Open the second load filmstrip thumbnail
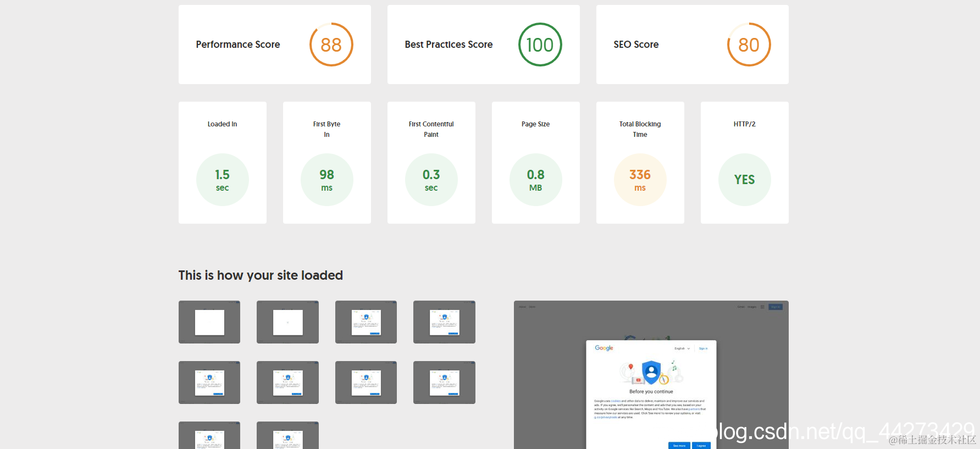Screen dimensions: 980x449 [287, 322]
